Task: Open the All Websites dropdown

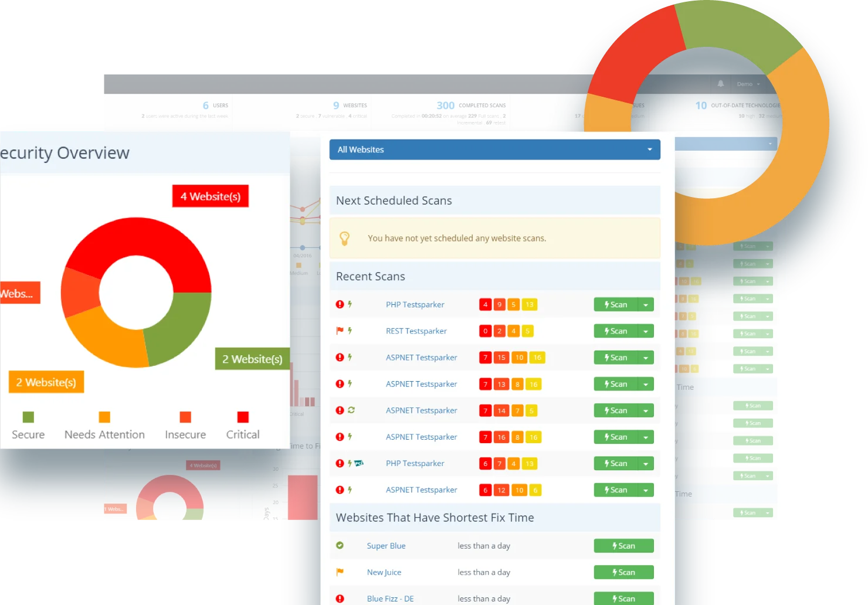Action: click(494, 149)
